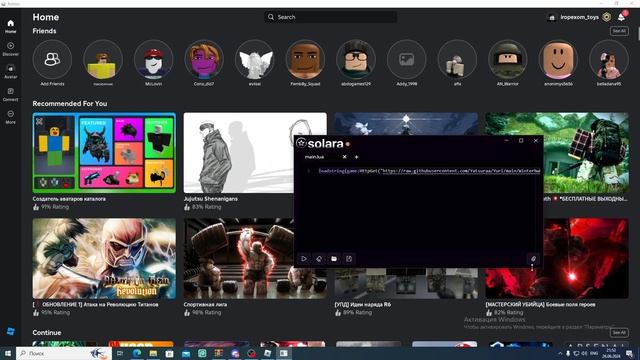
Task: Open the iropexom_toys profile
Action: [x=574, y=17]
